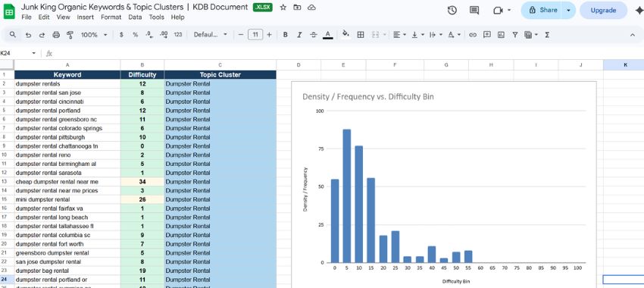
Task: Toggle italic formatting
Action: [299, 35]
